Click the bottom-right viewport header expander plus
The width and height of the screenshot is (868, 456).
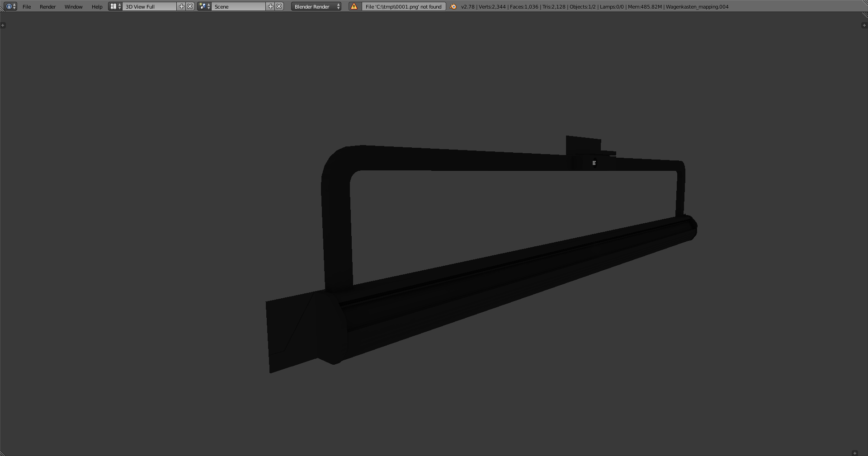[x=854, y=453]
